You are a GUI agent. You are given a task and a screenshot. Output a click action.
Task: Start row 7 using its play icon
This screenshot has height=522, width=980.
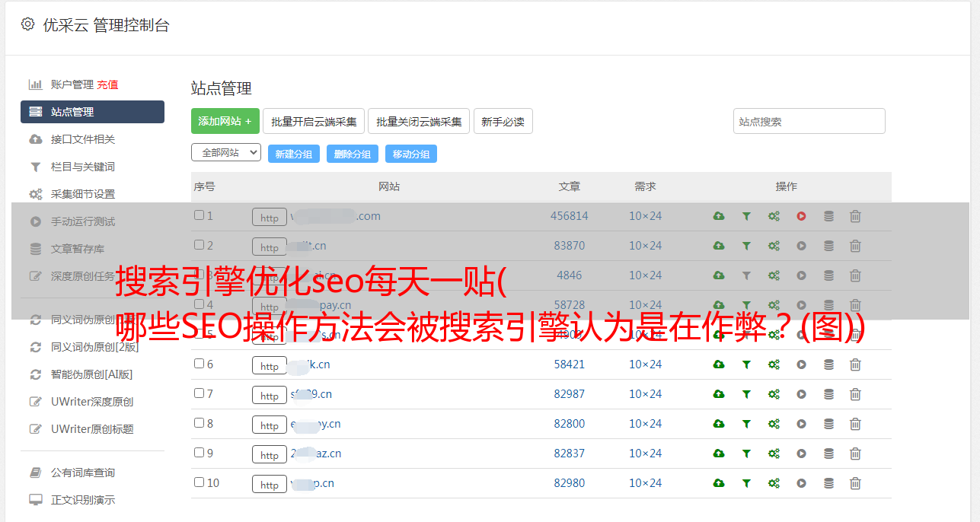tap(801, 394)
